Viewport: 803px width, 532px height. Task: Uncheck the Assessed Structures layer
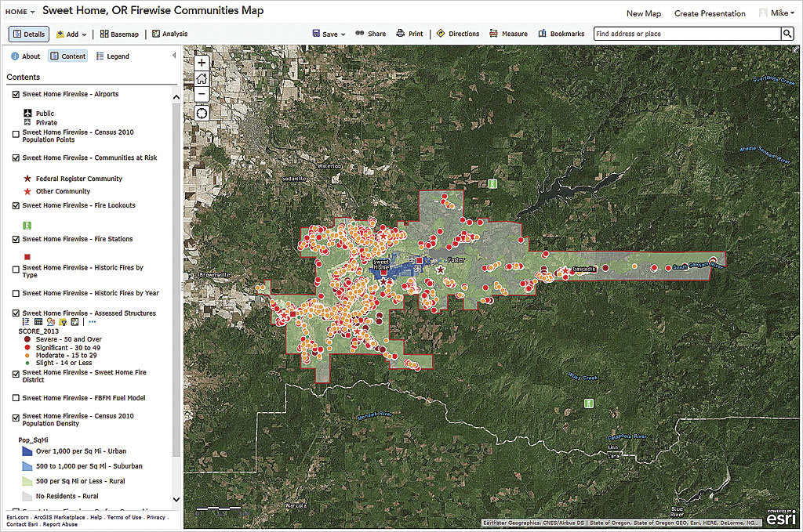tap(16, 313)
